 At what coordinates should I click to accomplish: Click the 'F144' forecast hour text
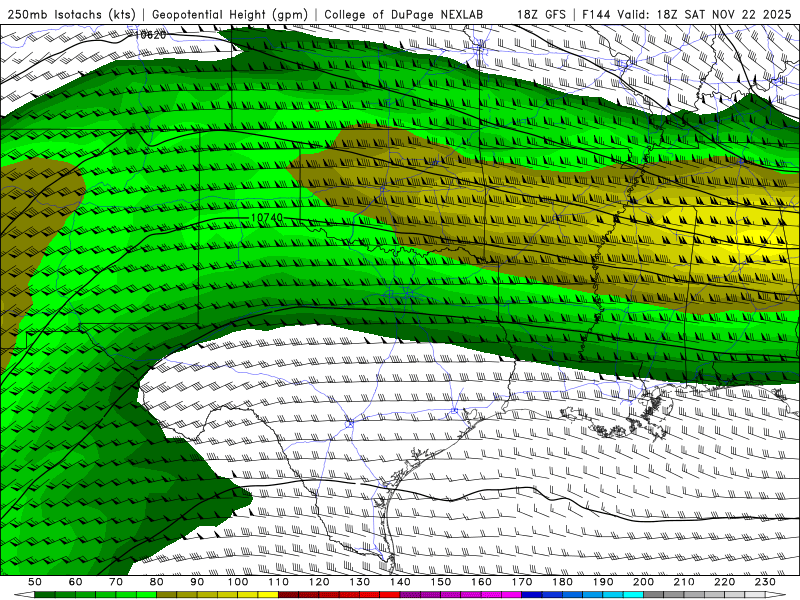point(597,14)
